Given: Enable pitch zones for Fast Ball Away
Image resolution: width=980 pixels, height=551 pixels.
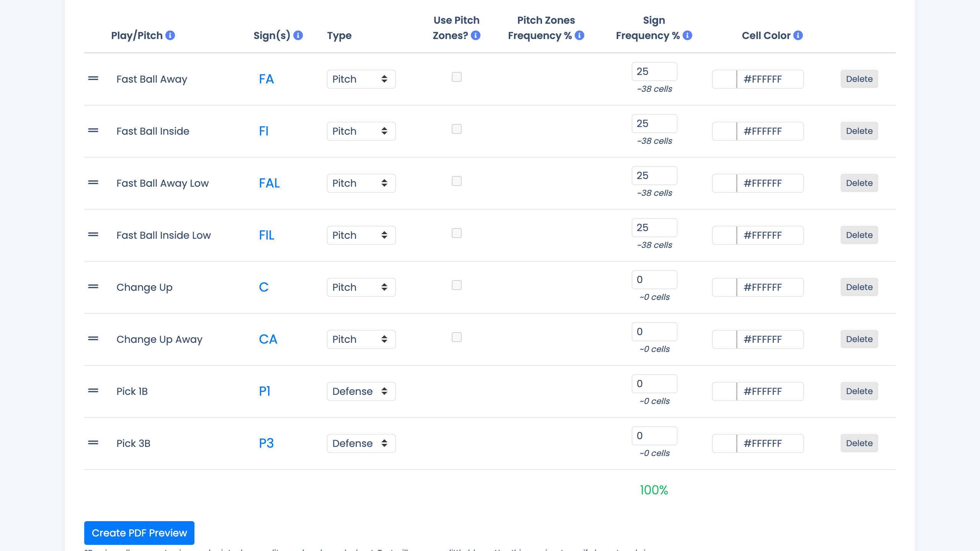Looking at the screenshot, I should click(x=456, y=77).
